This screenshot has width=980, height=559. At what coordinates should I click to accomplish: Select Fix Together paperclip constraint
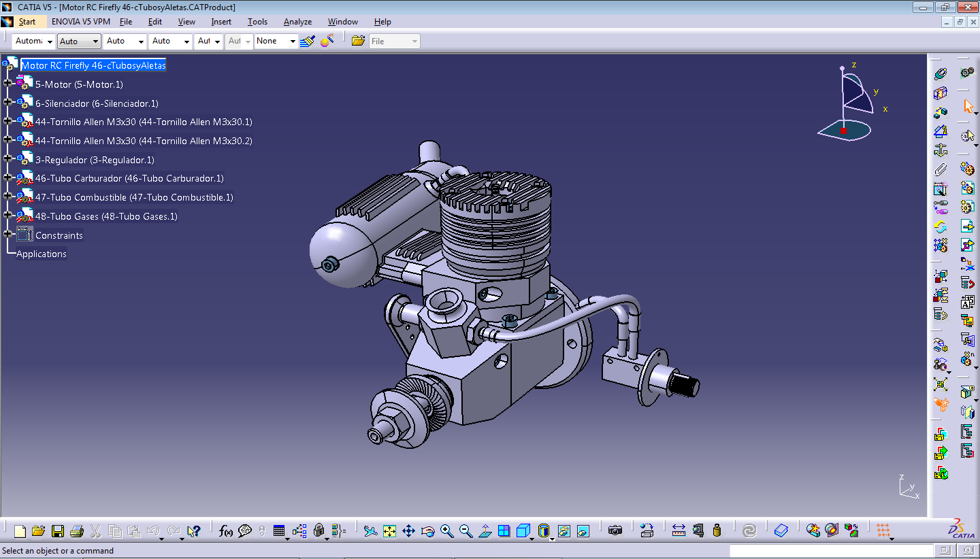941,169
